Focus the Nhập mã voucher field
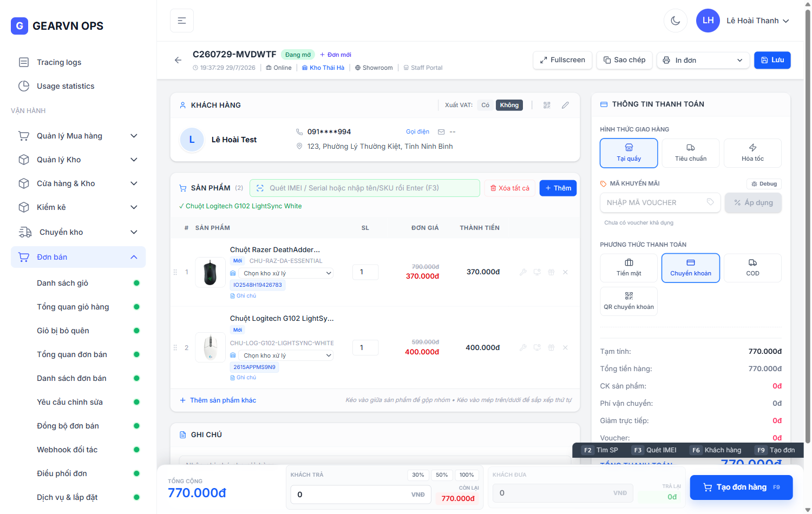The width and height of the screenshot is (812, 514). pyautogui.click(x=660, y=202)
